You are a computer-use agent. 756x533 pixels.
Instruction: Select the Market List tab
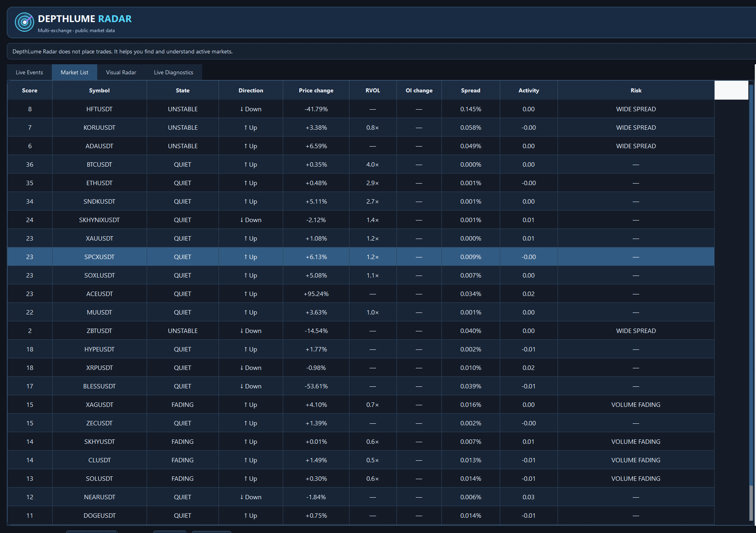pyautogui.click(x=74, y=72)
